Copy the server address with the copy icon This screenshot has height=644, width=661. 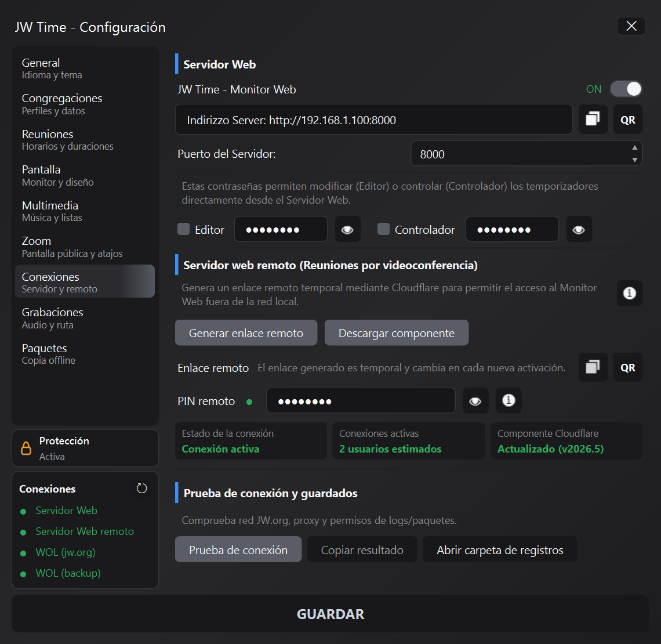click(593, 120)
